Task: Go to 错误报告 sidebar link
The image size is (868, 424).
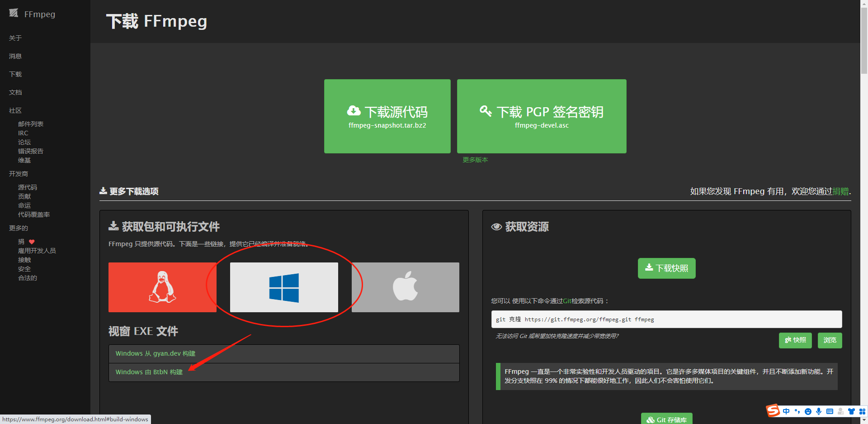Action: [31, 151]
